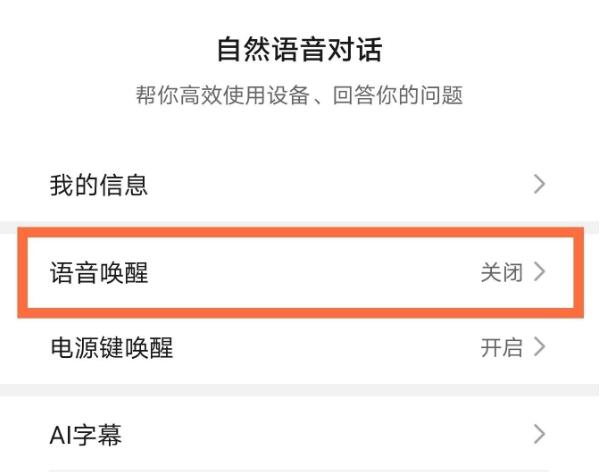Click the 开启 status of 电源键唤醒
The width and height of the screenshot is (600, 476).
(x=502, y=348)
